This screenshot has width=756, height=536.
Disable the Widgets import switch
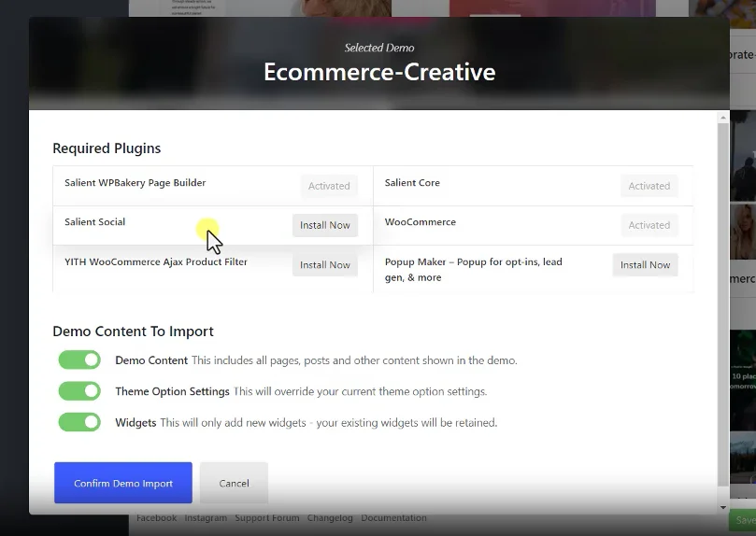click(x=79, y=422)
